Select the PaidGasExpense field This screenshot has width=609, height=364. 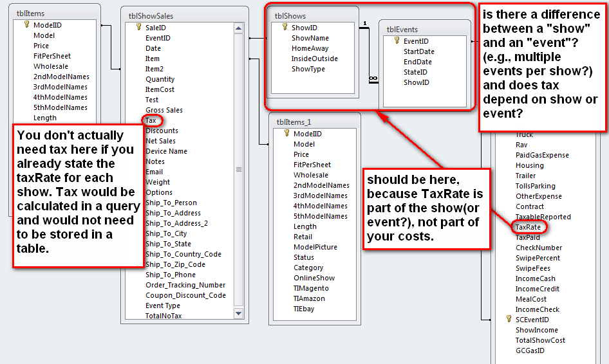(x=542, y=155)
